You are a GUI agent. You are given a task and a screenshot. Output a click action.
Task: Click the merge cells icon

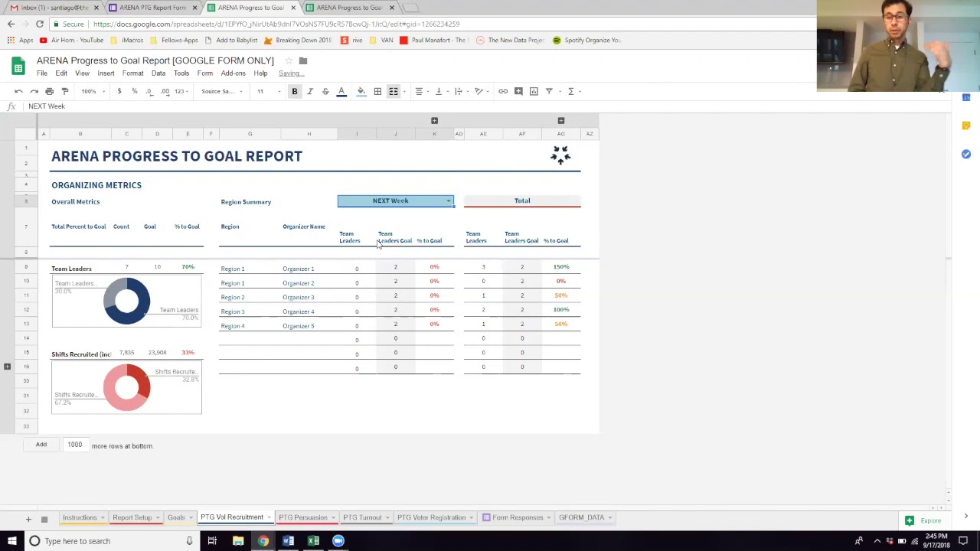394,91
